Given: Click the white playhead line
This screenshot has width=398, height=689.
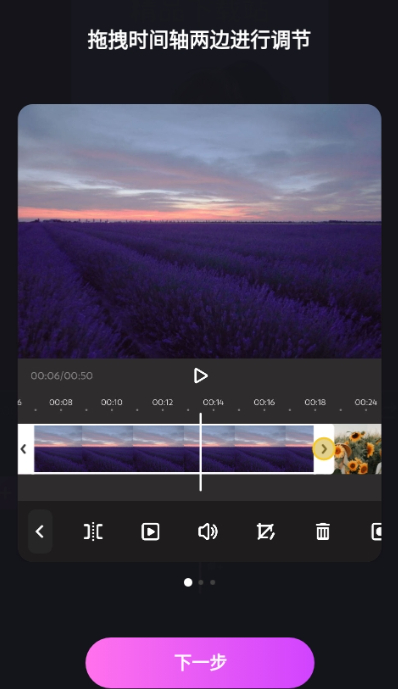Looking at the screenshot, I should point(201,452).
